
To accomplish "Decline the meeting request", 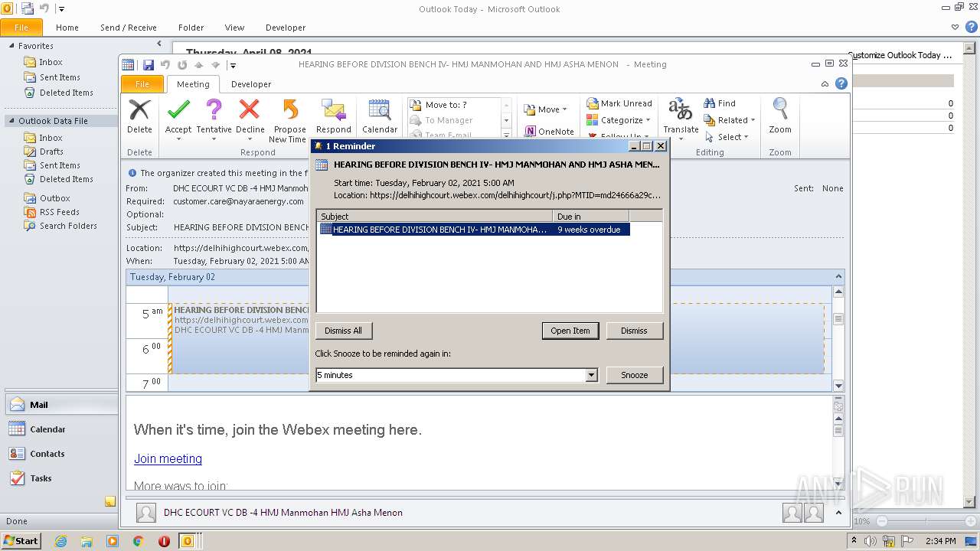I will [x=250, y=117].
